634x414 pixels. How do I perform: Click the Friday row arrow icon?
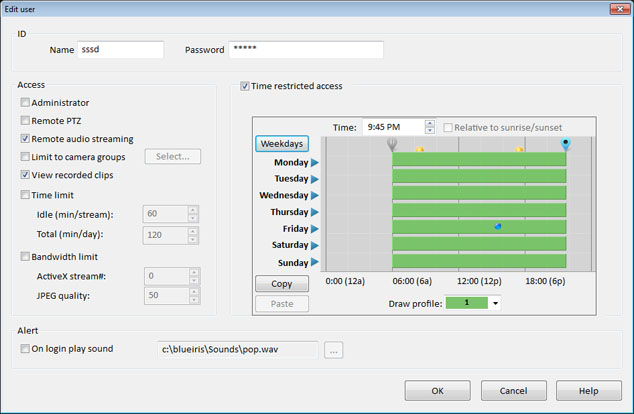pos(314,229)
